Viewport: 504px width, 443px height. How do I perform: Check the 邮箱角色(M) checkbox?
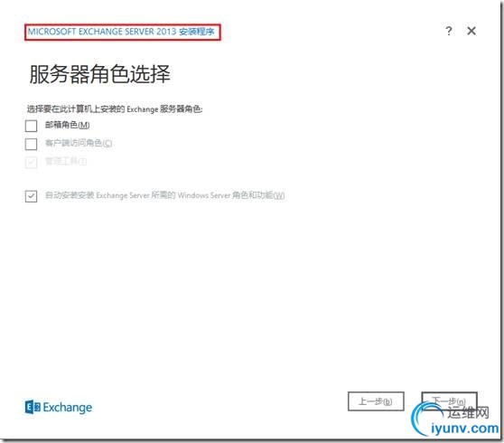pos(32,126)
